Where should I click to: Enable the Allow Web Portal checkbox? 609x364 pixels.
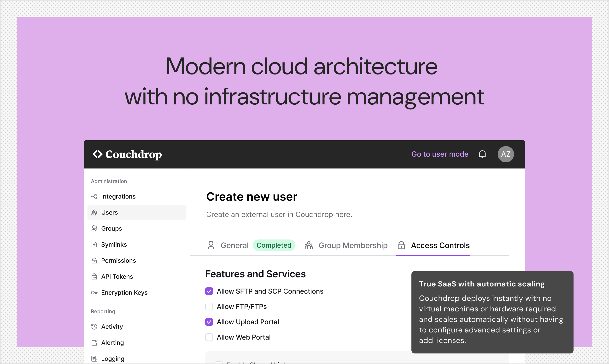[x=209, y=337]
